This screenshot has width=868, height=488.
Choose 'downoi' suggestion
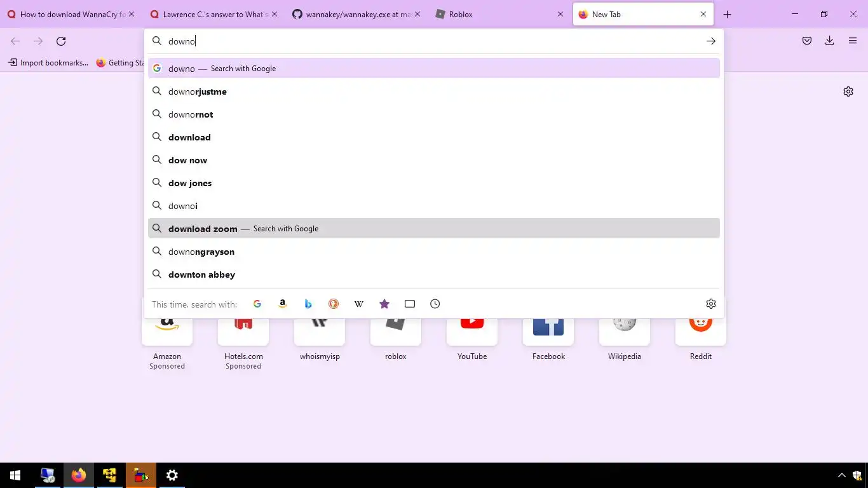(434, 206)
